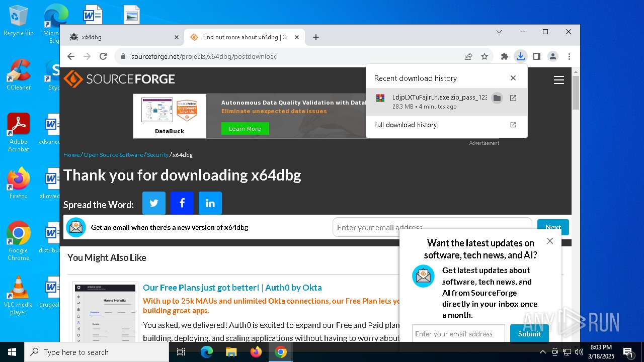Open Windows Start menu

pyautogui.click(x=12, y=352)
